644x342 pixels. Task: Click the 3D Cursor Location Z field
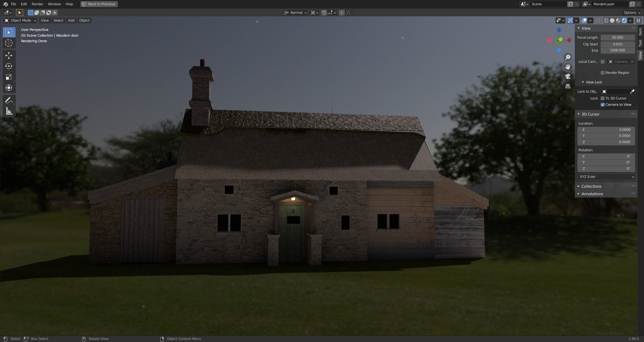click(x=606, y=142)
